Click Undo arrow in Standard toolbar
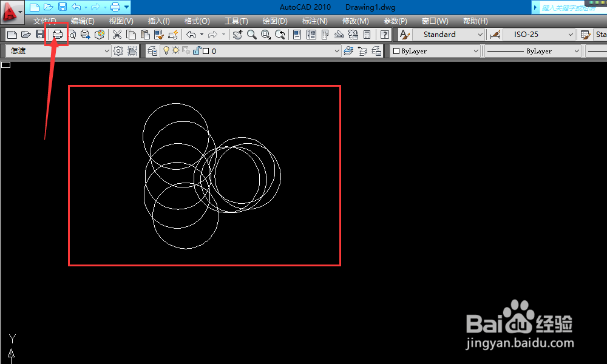 pyautogui.click(x=191, y=35)
